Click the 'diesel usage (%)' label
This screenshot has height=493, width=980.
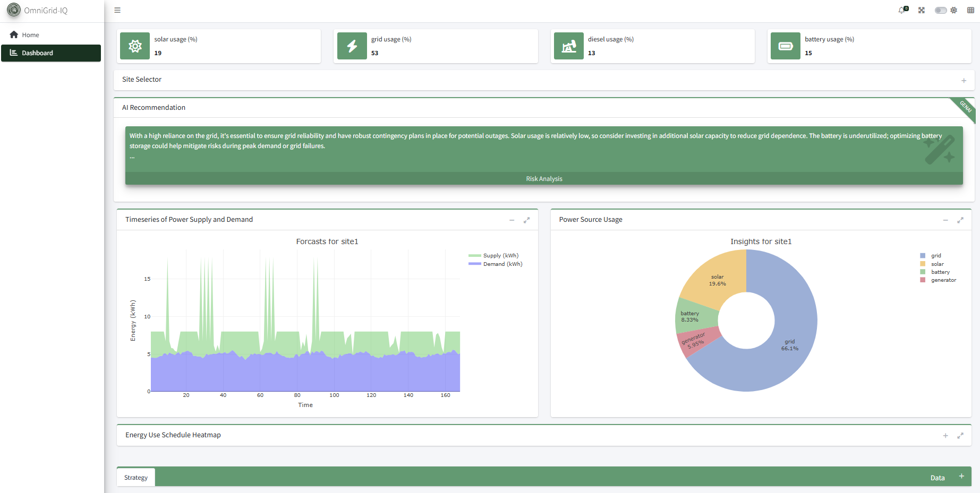click(x=610, y=39)
